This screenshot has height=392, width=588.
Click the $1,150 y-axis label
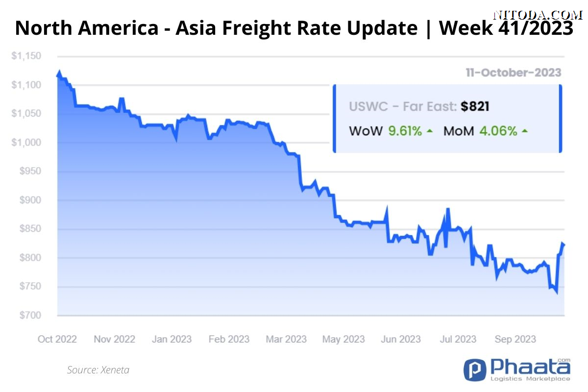tap(26, 56)
